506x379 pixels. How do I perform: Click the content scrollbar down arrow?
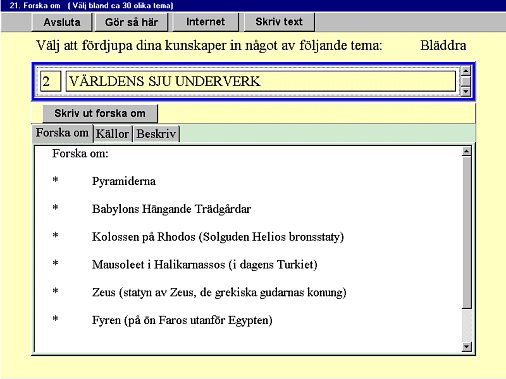coord(467,347)
